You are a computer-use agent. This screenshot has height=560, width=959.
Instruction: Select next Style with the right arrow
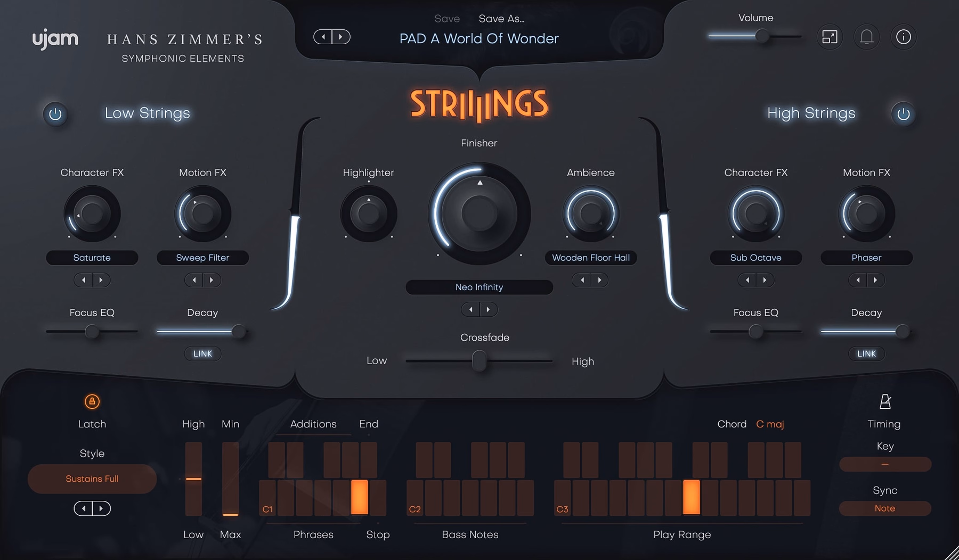click(x=101, y=508)
